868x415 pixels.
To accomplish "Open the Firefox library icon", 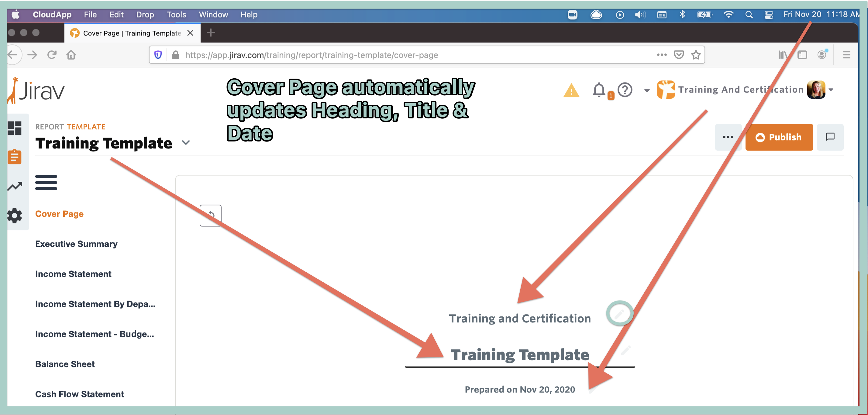I will pyautogui.click(x=783, y=55).
